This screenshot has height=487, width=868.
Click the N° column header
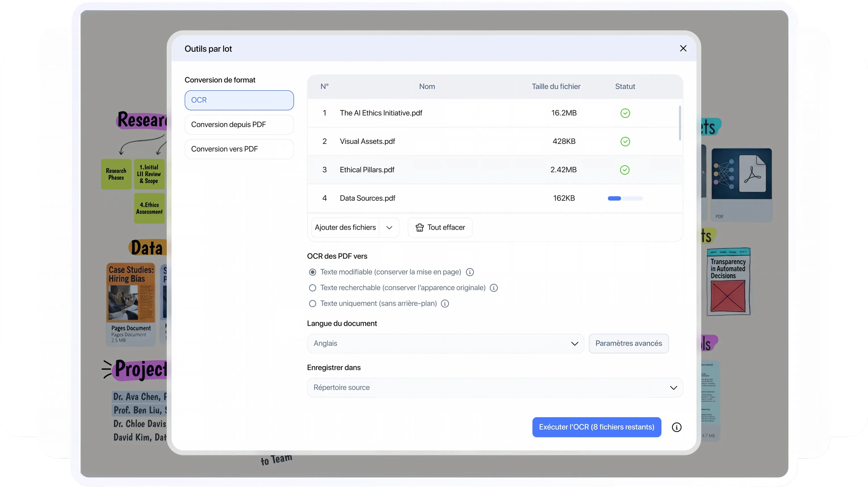pos(324,87)
